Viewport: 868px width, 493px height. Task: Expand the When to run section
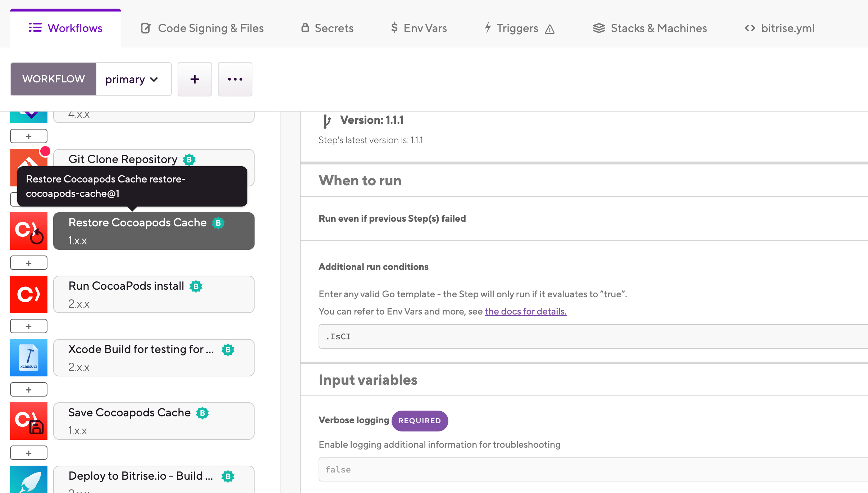(x=360, y=181)
